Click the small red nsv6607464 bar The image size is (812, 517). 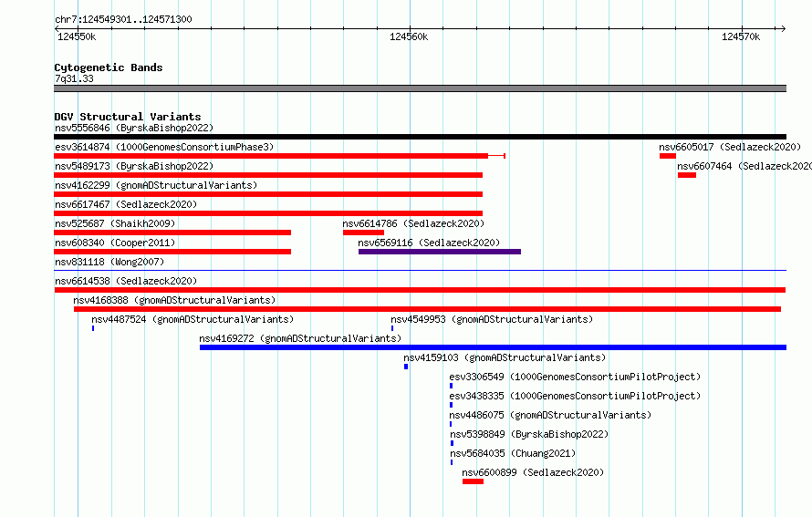click(x=687, y=175)
